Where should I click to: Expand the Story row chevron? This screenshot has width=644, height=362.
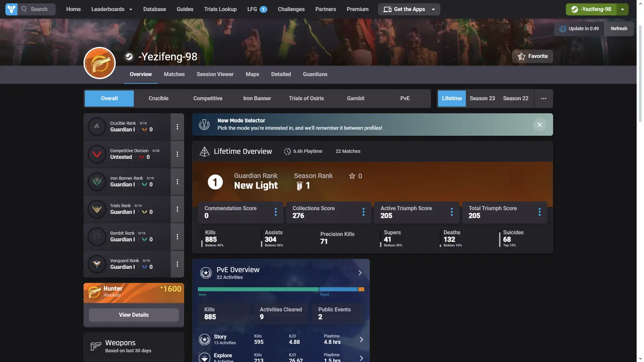tap(361, 340)
